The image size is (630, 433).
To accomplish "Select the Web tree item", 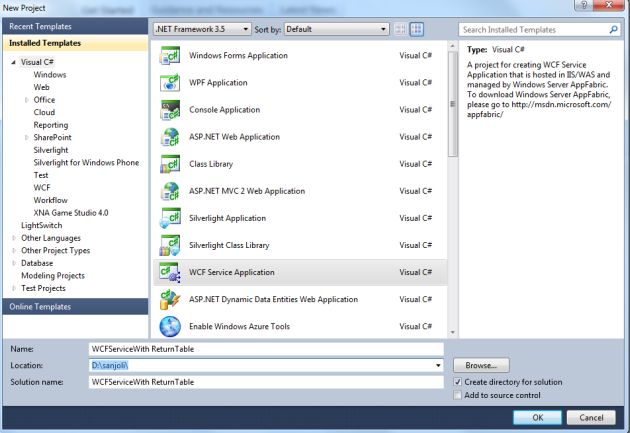I will (x=41, y=87).
